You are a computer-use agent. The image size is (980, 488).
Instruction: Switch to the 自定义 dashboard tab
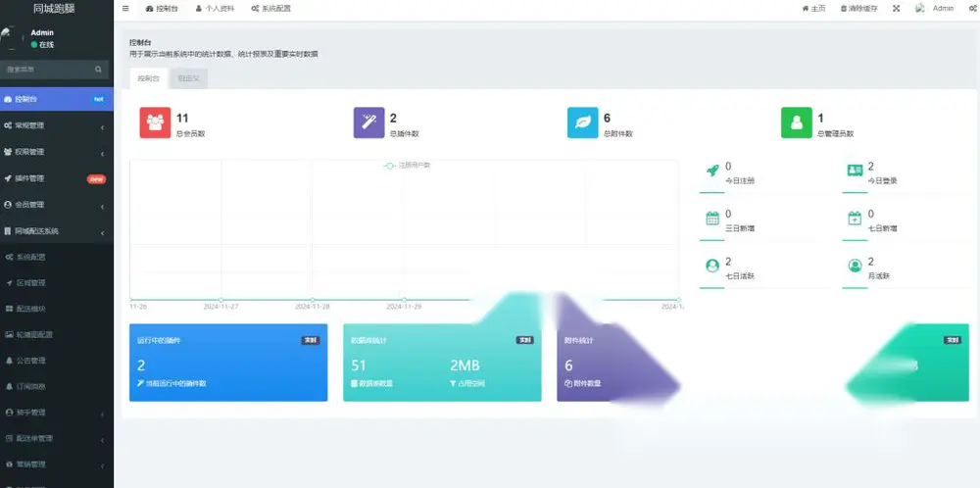click(x=188, y=78)
